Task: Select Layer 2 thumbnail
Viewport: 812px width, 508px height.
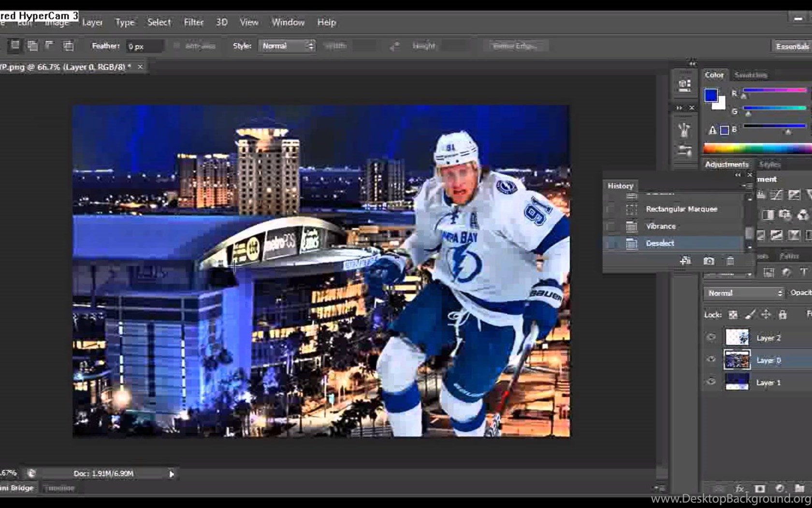Action: [x=737, y=337]
